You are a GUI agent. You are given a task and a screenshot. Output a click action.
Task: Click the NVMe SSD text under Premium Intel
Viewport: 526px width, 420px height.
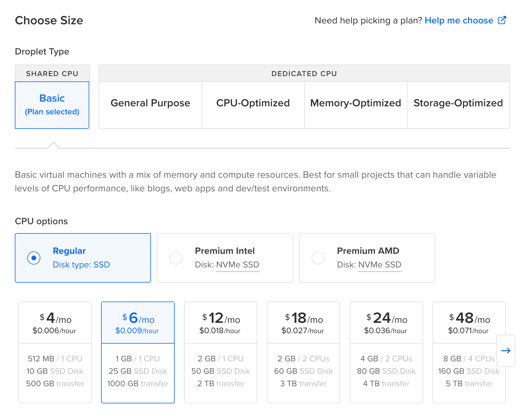tap(238, 265)
